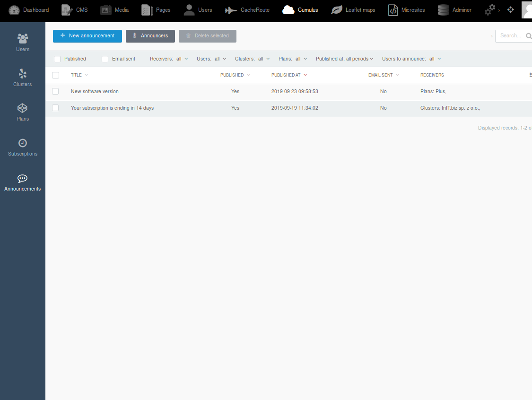Check the select-all header checkbox
Image resolution: width=532 pixels, height=400 pixels.
pos(56,75)
